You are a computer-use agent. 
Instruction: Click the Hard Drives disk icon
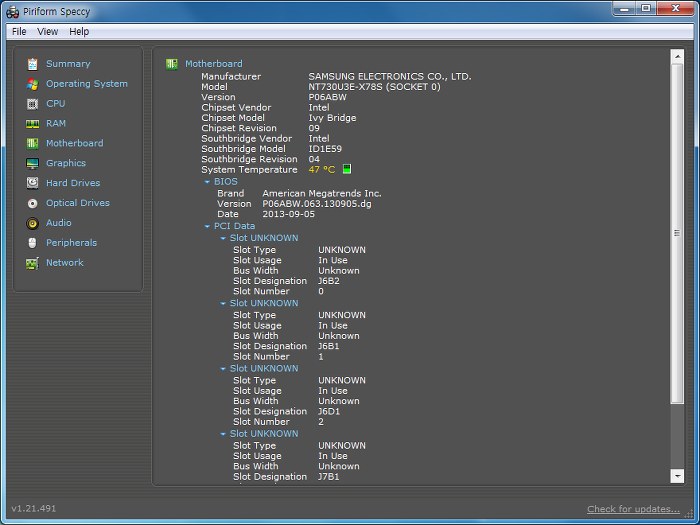click(x=32, y=183)
